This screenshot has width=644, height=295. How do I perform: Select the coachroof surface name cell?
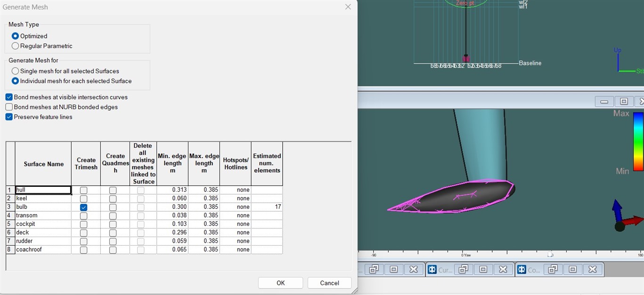click(x=43, y=250)
